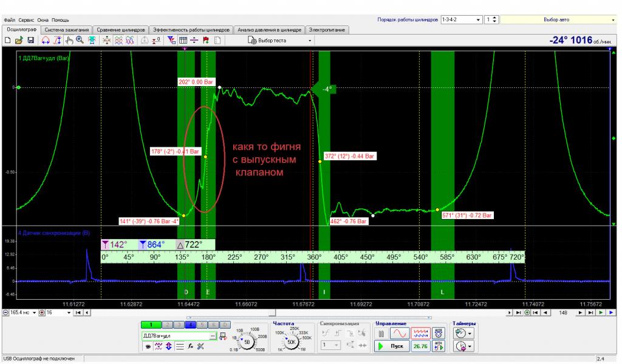Click the 26.76 green value button
Viewport: 622px width, 364px height.
(x=420, y=346)
